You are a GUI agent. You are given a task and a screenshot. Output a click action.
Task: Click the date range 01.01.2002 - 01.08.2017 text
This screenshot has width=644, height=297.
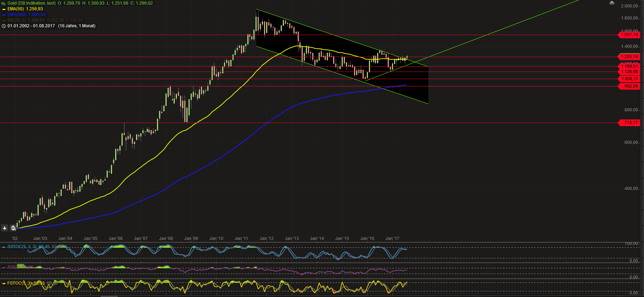tap(31, 26)
